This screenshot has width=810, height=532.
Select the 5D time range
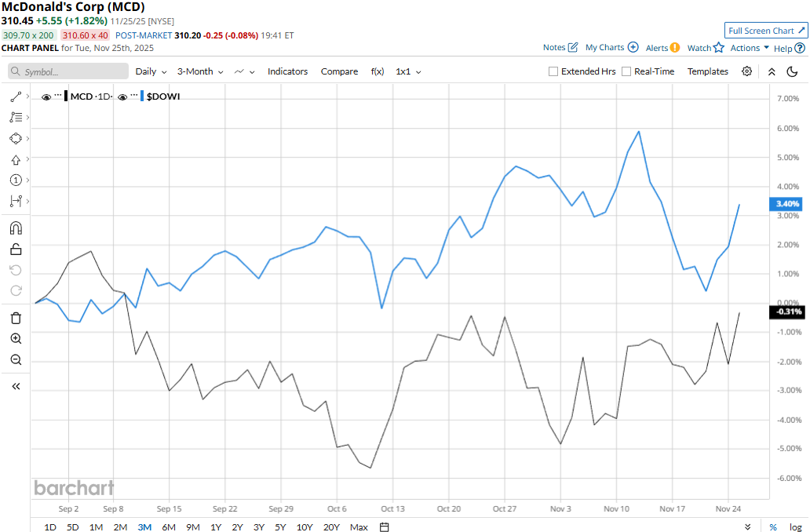72,527
